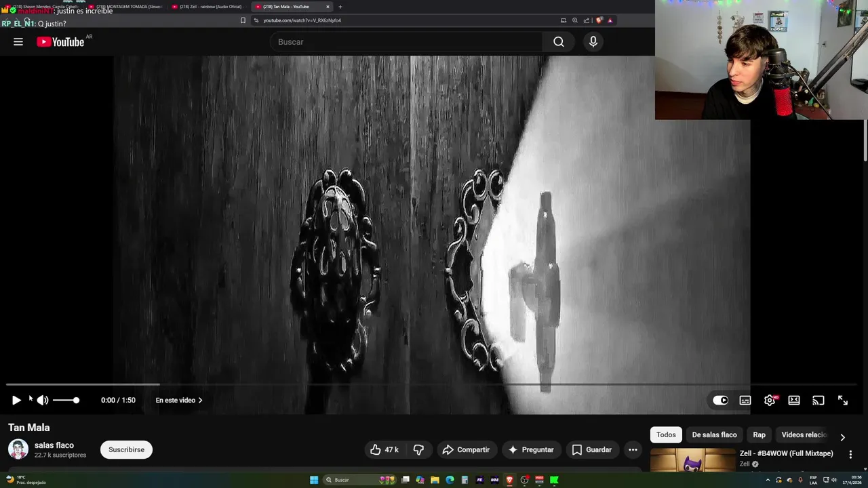Close the Tan Mala browser tab
The height and width of the screenshot is (488, 868).
[x=328, y=7]
